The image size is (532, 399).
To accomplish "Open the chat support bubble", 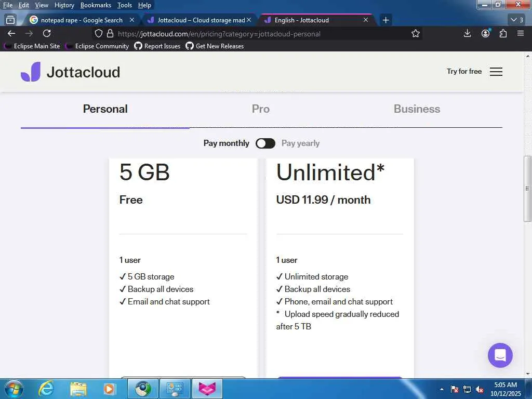I will click(500, 355).
